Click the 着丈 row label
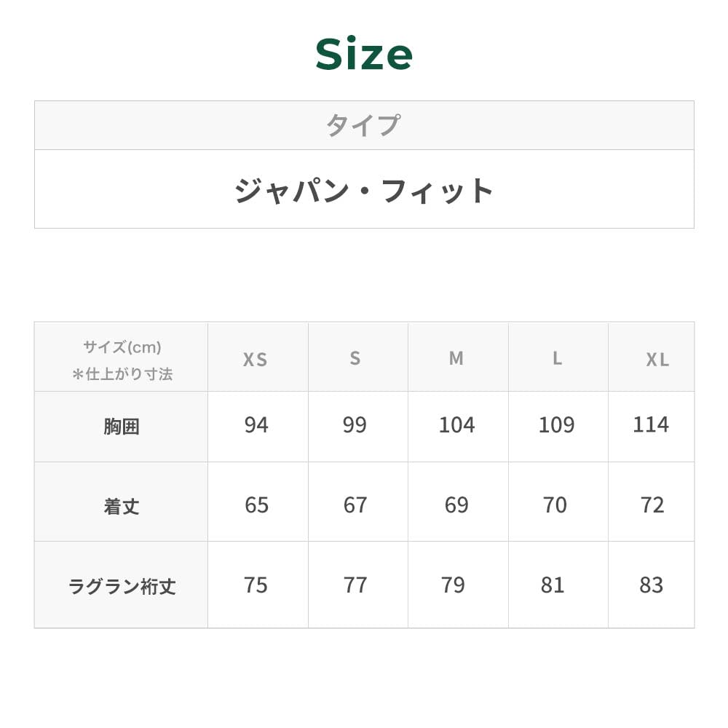728x728 pixels. coord(122,507)
